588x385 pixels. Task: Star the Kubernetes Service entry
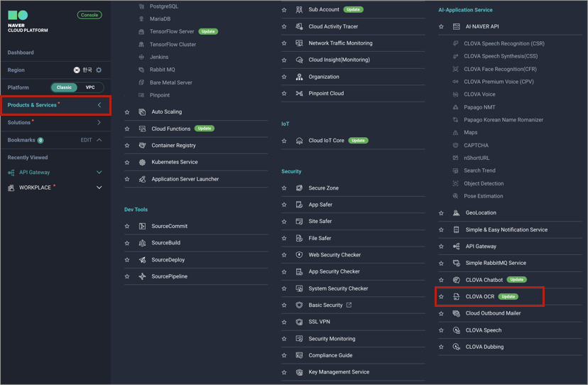tap(127, 163)
